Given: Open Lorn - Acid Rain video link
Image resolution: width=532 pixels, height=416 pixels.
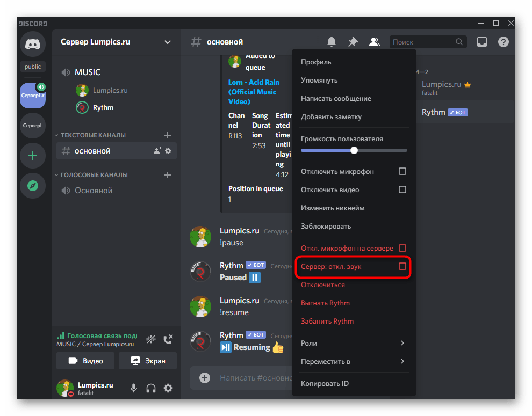Looking at the screenshot, I should [x=254, y=92].
